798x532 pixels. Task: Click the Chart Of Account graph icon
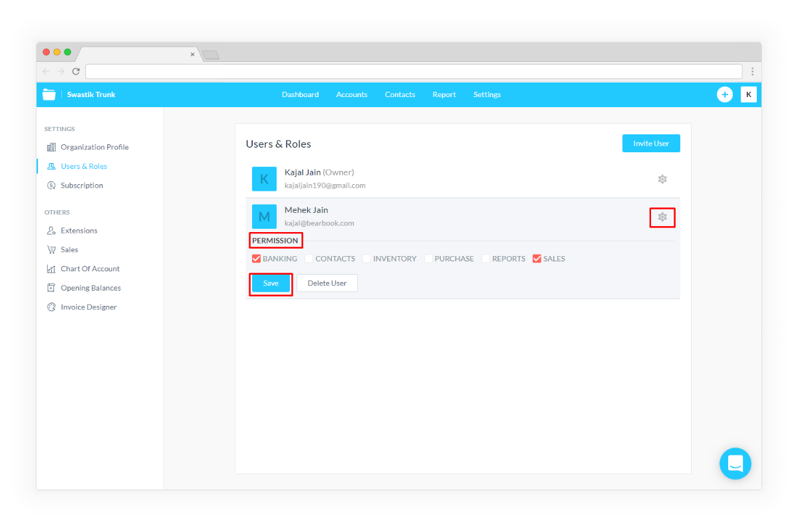[51, 269]
